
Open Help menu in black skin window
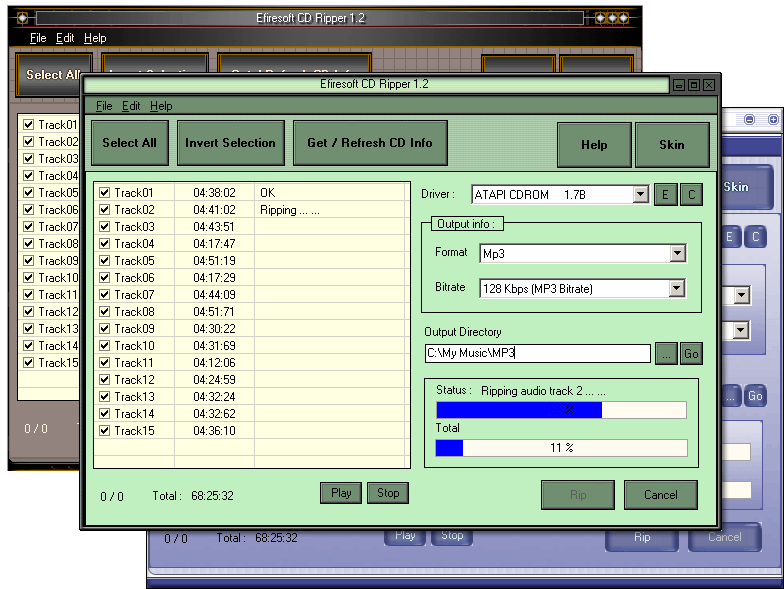[95, 38]
